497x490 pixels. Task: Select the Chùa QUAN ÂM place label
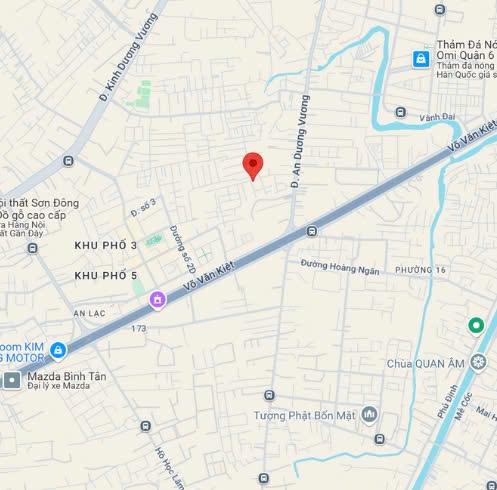coord(426,364)
